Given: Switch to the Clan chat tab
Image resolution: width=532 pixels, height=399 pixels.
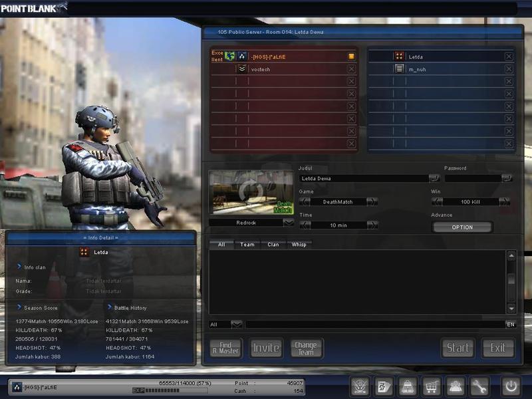Looking at the screenshot, I should click(273, 245).
